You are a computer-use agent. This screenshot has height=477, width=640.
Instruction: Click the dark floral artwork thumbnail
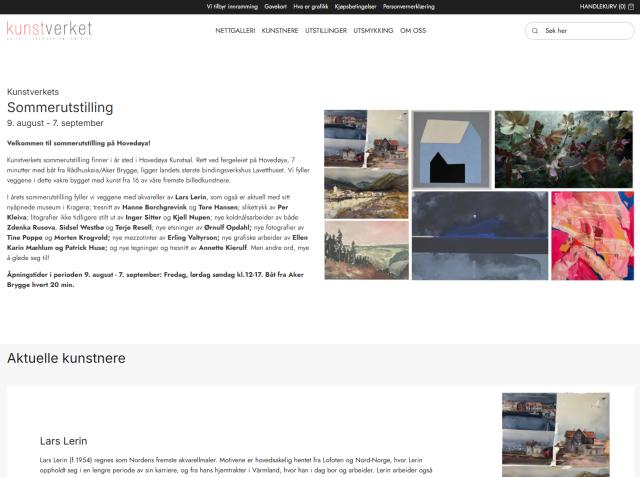pos(564,149)
